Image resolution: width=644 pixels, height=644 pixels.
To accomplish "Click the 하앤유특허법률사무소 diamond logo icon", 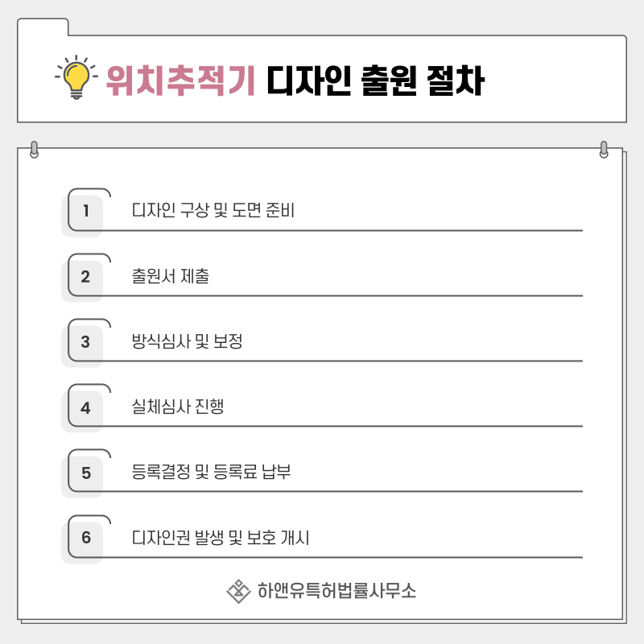I will point(238,592).
